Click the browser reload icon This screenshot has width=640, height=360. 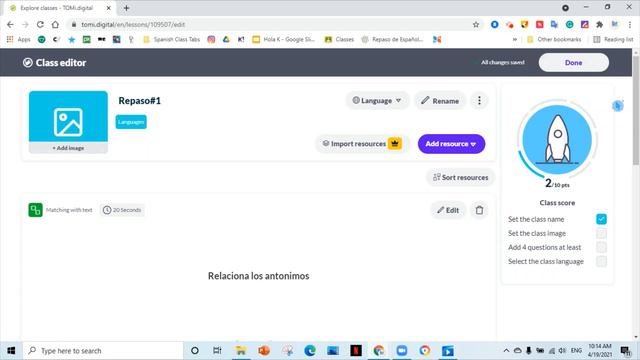pos(40,24)
